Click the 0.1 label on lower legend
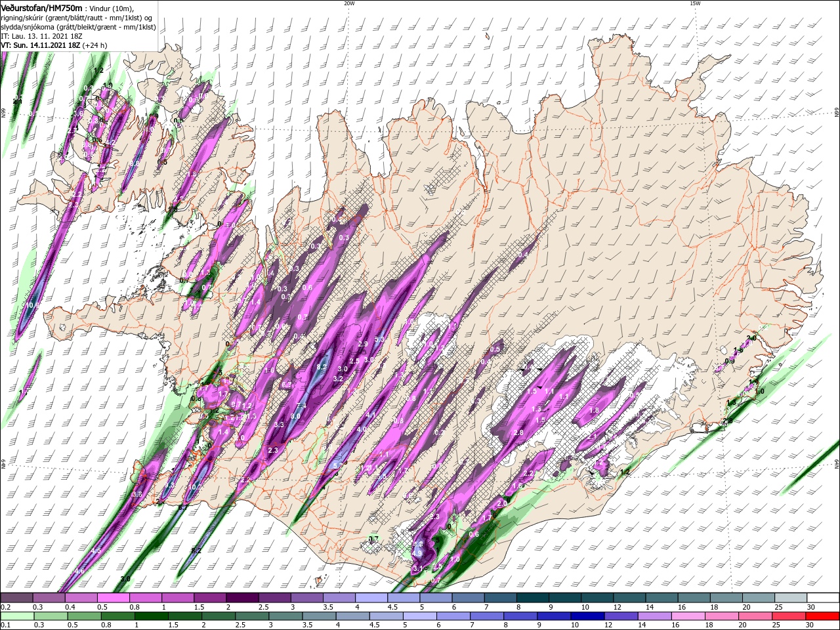The height and width of the screenshot is (630, 840). pos(5,625)
